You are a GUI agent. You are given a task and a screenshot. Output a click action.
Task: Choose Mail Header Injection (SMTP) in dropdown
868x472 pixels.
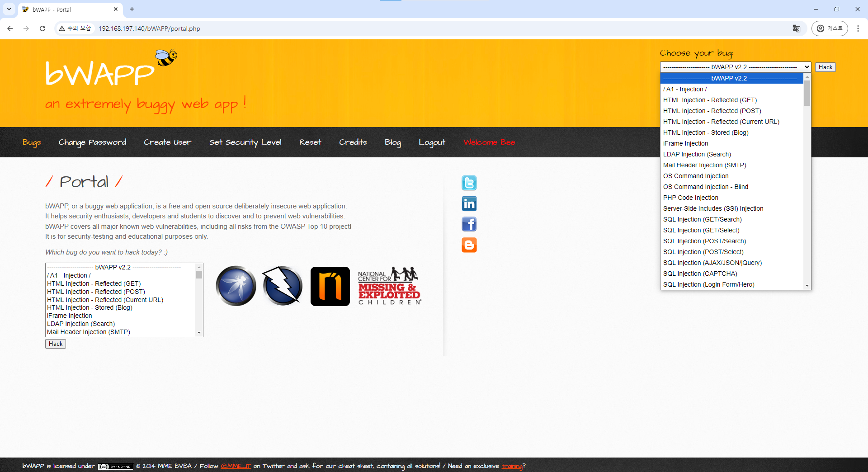(731, 165)
